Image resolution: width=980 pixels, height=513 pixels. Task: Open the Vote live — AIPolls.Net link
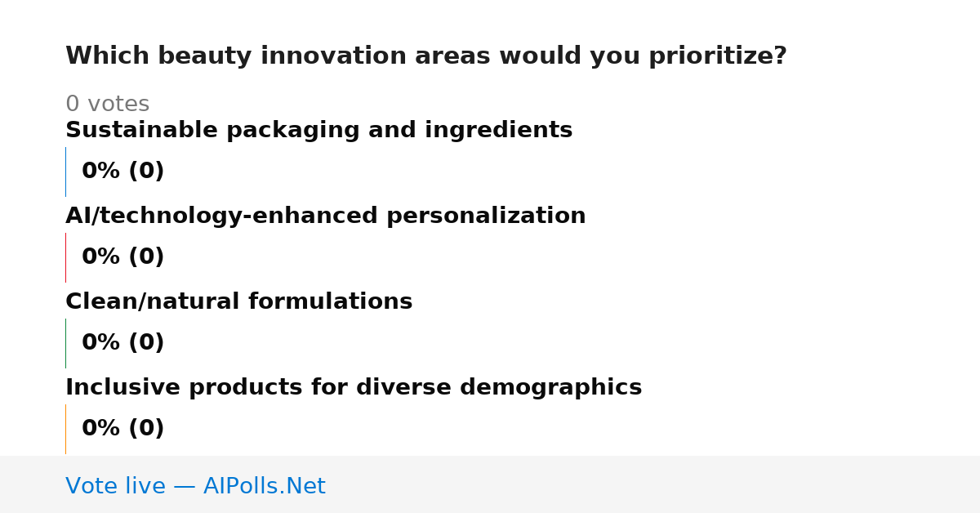195,487
